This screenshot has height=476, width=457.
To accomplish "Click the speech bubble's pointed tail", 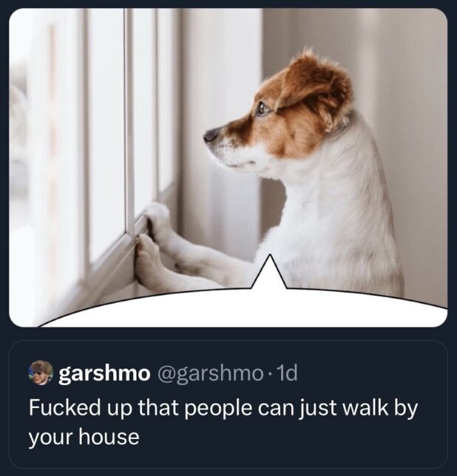I will (269, 272).
